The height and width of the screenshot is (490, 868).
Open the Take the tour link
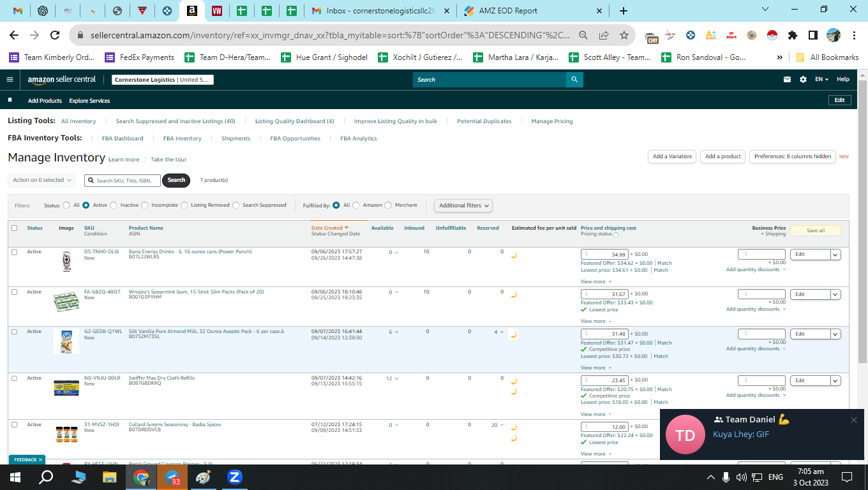[168, 160]
